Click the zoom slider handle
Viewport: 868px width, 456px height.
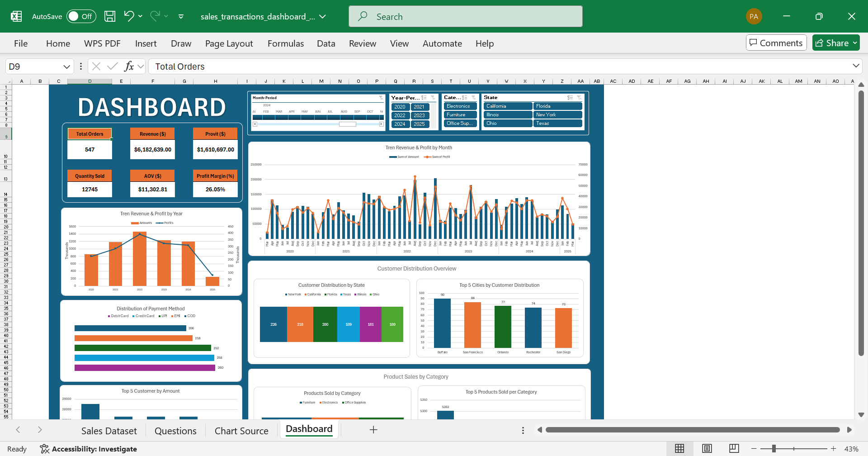point(774,449)
